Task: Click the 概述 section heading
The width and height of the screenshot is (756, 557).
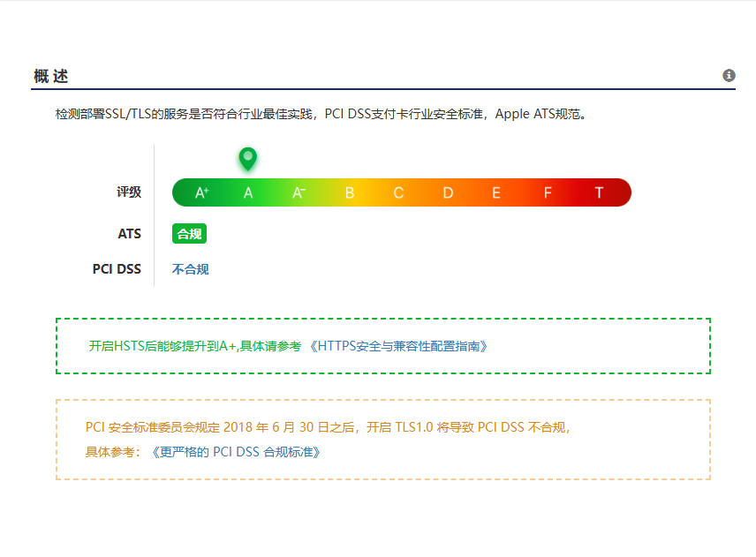Action: (x=50, y=77)
